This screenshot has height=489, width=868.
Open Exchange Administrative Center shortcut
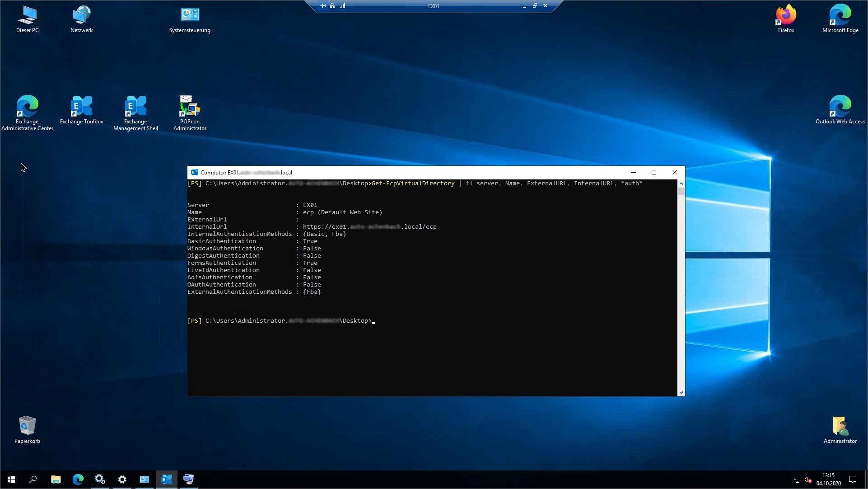pyautogui.click(x=27, y=113)
